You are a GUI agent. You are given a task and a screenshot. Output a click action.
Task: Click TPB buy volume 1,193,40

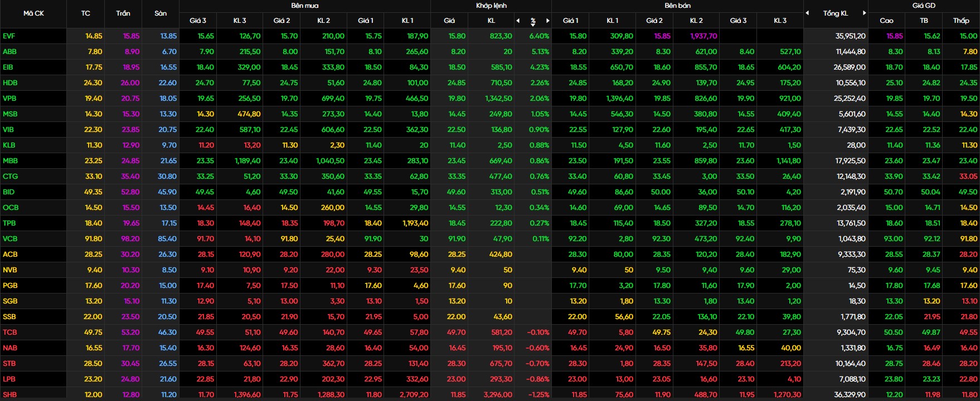[x=415, y=223]
